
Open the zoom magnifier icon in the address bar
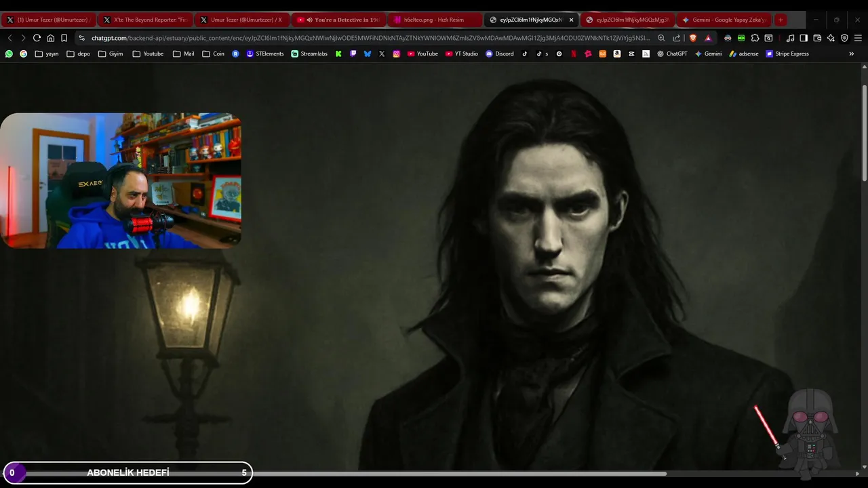point(661,38)
